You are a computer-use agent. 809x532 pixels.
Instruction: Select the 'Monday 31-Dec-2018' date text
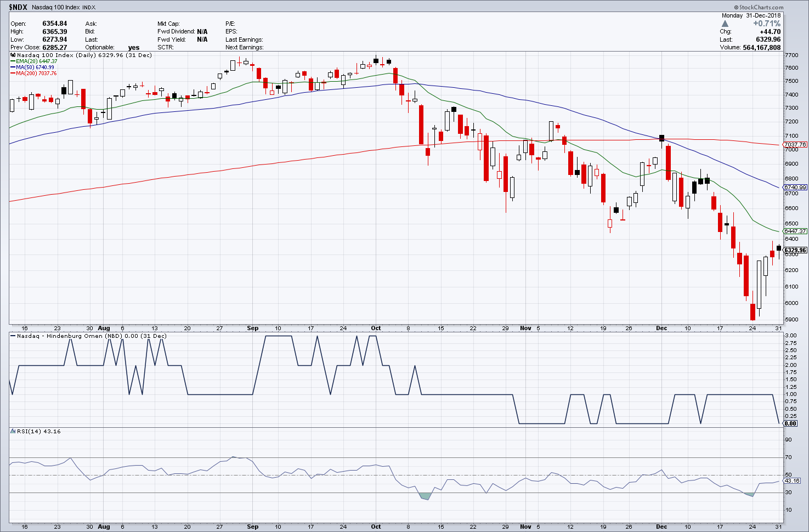[751, 15]
